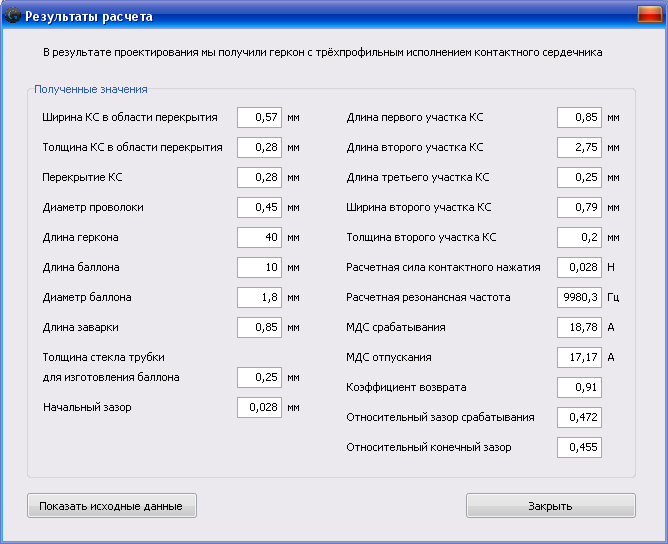This screenshot has width=668, height=544.
Task: Click the label Толщина стекла трубки
Action: click(104, 357)
